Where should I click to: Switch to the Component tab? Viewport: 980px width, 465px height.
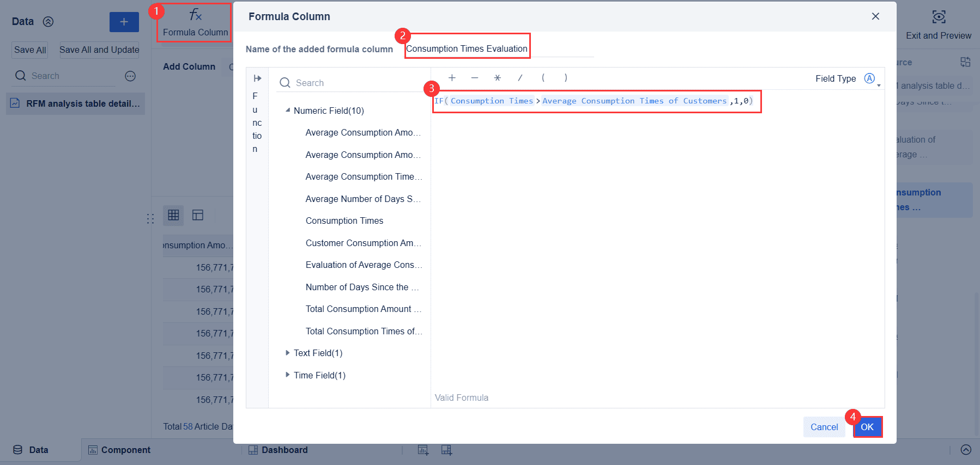click(x=119, y=450)
